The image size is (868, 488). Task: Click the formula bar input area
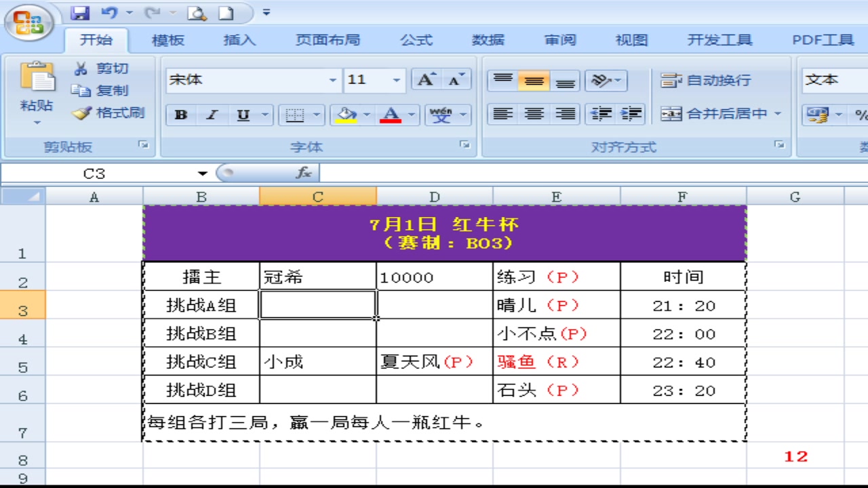593,174
